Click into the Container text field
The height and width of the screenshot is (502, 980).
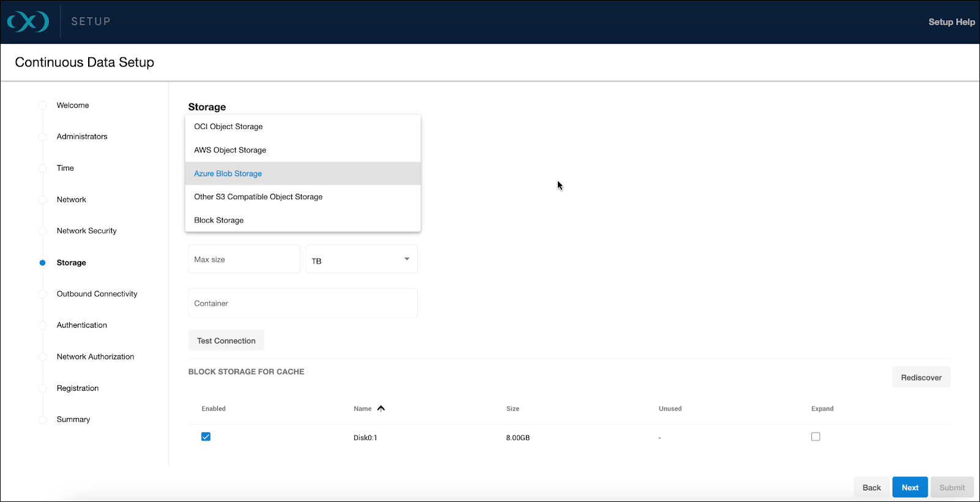click(303, 303)
